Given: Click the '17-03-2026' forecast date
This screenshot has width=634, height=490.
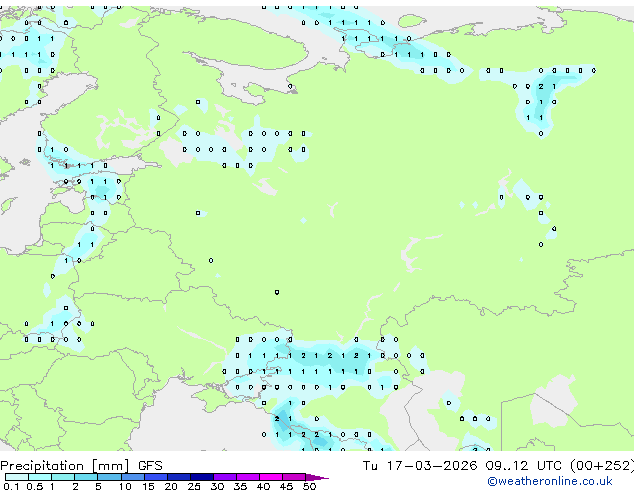Looking at the screenshot, I should pyautogui.click(x=431, y=466).
